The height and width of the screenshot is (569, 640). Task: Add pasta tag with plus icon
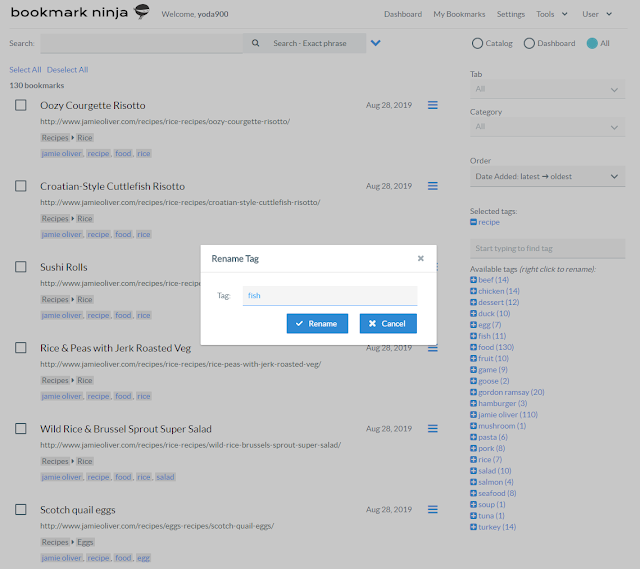(x=473, y=437)
